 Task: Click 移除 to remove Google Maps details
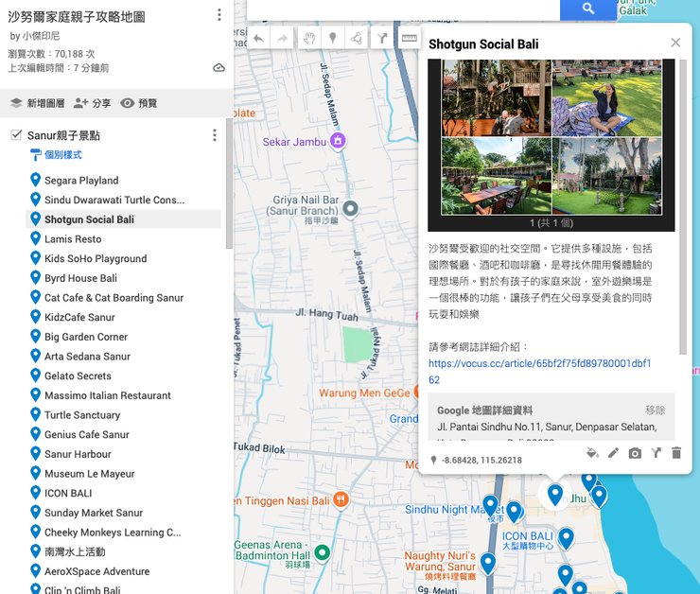click(x=655, y=411)
